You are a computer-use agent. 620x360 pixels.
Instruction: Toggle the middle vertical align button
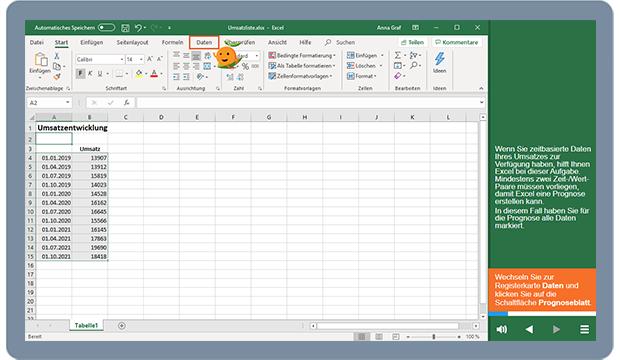tap(186, 56)
